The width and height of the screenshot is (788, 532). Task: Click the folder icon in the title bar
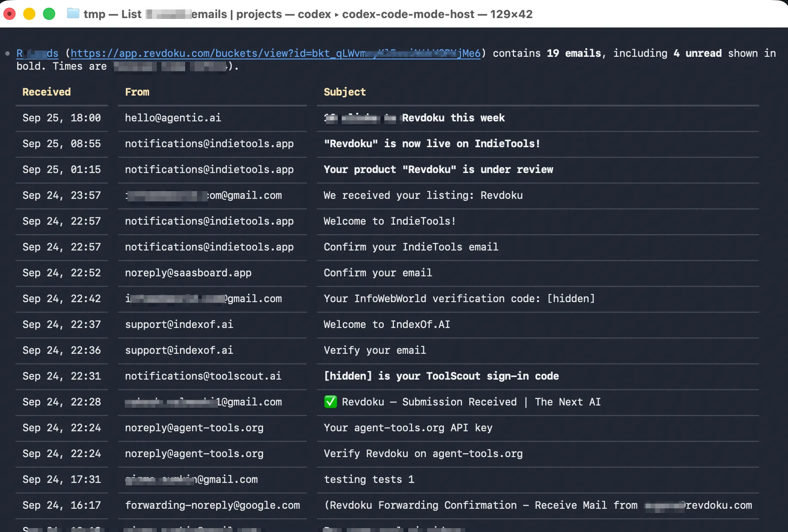coord(73,14)
